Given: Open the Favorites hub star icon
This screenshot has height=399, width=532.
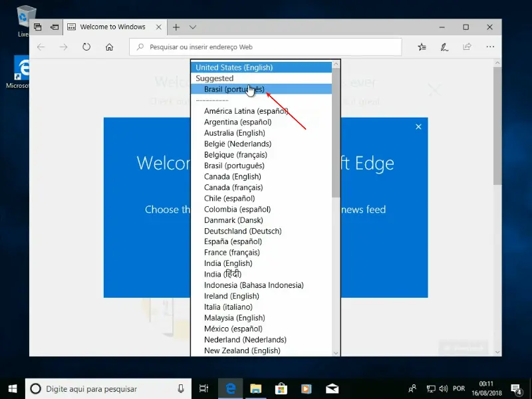Looking at the screenshot, I should click(x=422, y=47).
